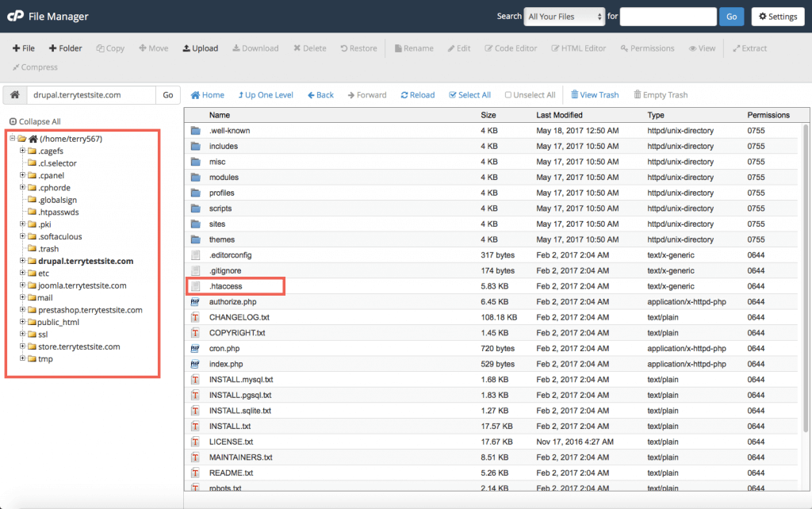Select the Upload tool in the toolbar
This screenshot has height=509, width=812.
coord(200,48)
